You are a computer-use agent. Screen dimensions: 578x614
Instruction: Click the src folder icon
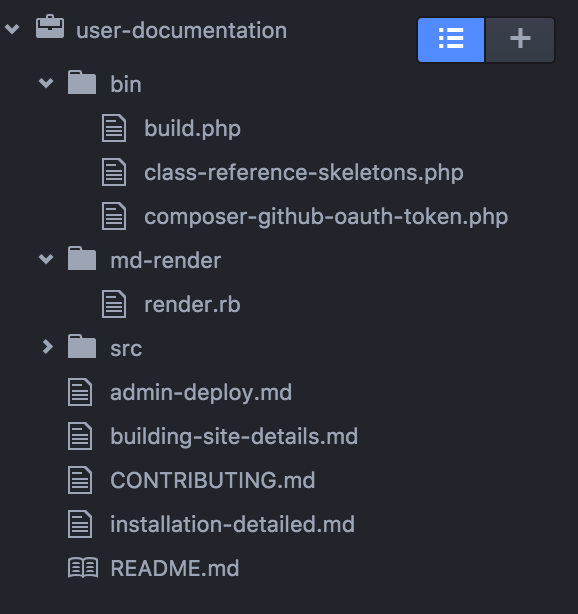tap(81, 346)
